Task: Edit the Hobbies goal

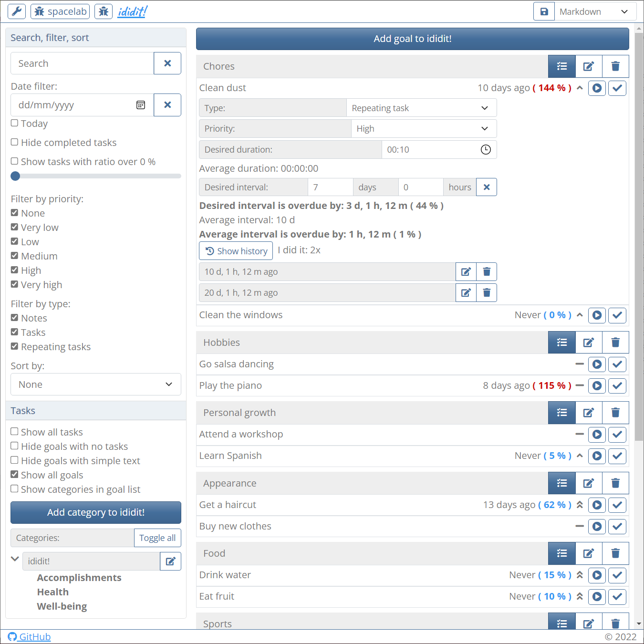Action: tap(589, 342)
